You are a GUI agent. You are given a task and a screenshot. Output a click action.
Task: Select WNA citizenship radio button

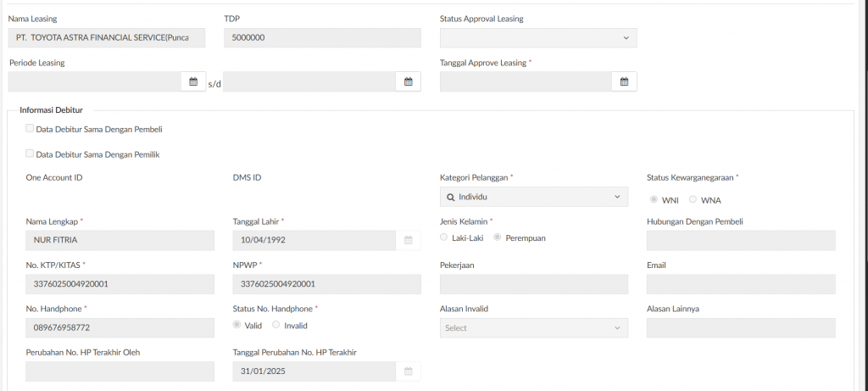(x=693, y=199)
